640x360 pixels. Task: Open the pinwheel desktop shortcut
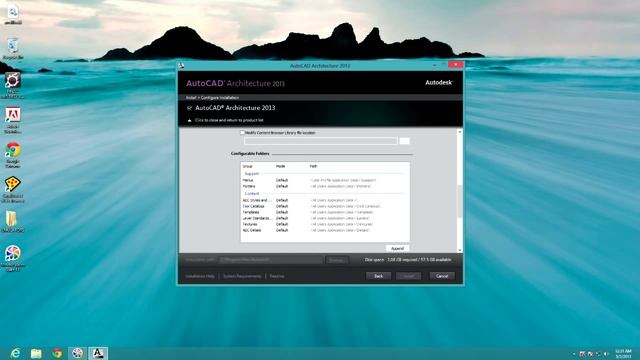(x=13, y=258)
